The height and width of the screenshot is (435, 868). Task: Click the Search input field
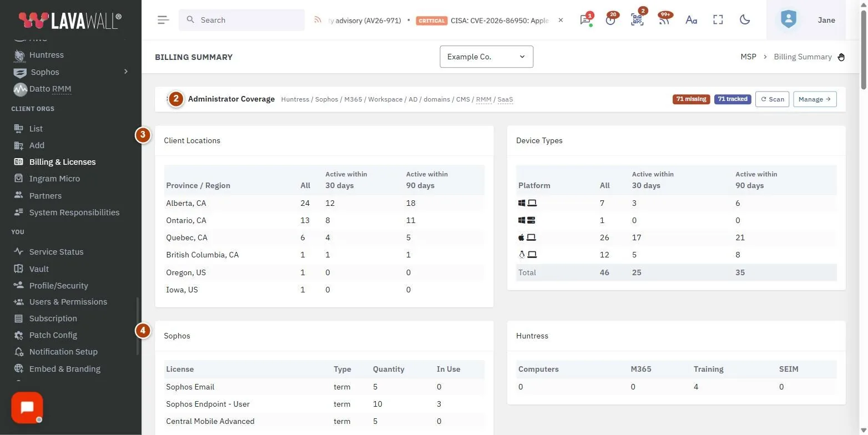241,20
